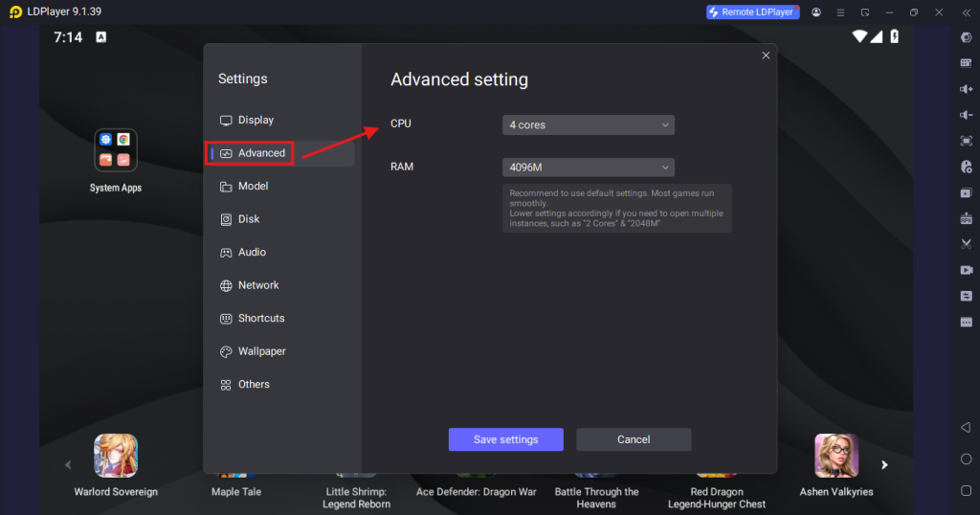980x515 pixels.
Task: Open the keyboard mapping tool
Action: 966,63
